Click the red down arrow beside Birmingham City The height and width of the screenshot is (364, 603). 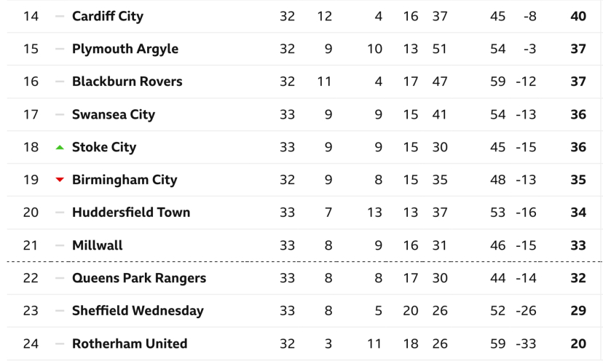[60, 180]
